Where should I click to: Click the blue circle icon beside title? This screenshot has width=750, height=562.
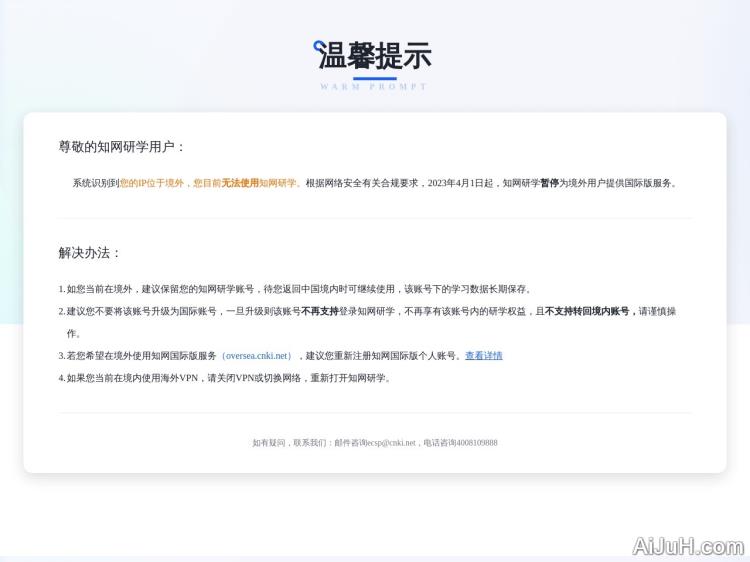318,46
